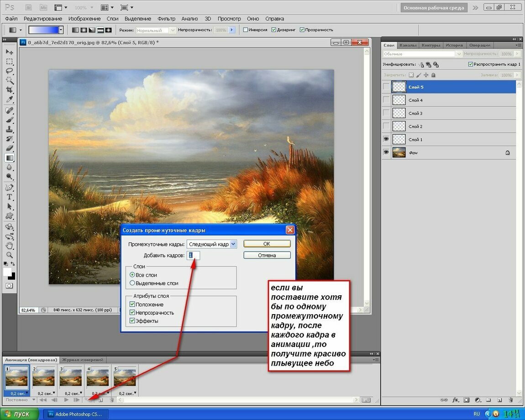Open the Фильтр menu

pos(167,19)
